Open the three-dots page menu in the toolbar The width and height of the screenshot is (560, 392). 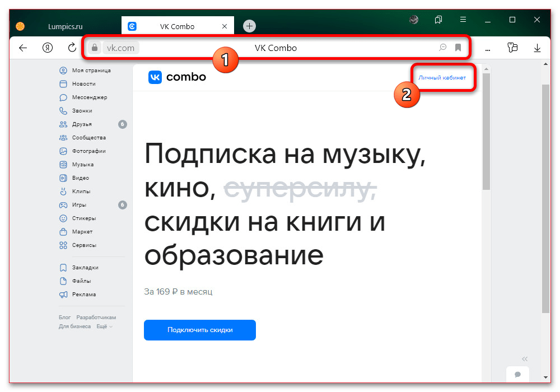(488, 50)
